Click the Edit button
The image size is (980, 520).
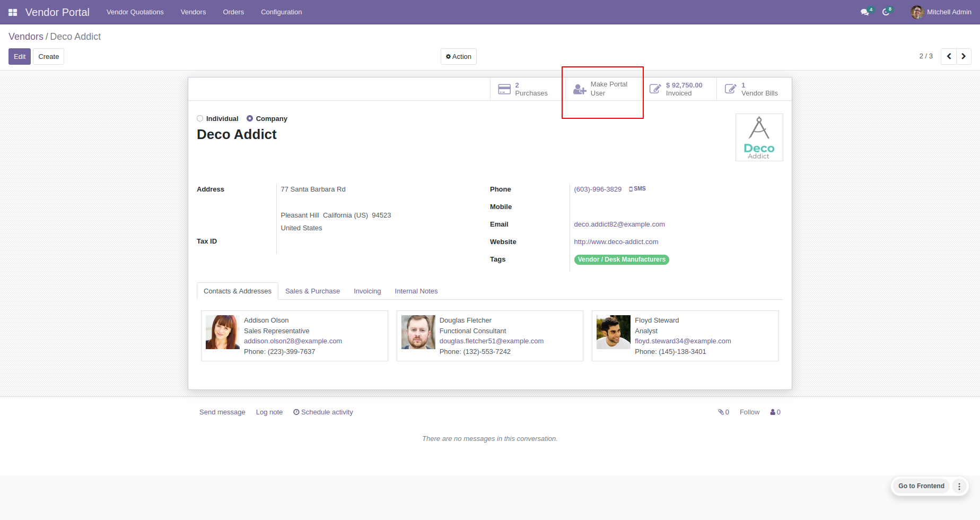coord(20,57)
